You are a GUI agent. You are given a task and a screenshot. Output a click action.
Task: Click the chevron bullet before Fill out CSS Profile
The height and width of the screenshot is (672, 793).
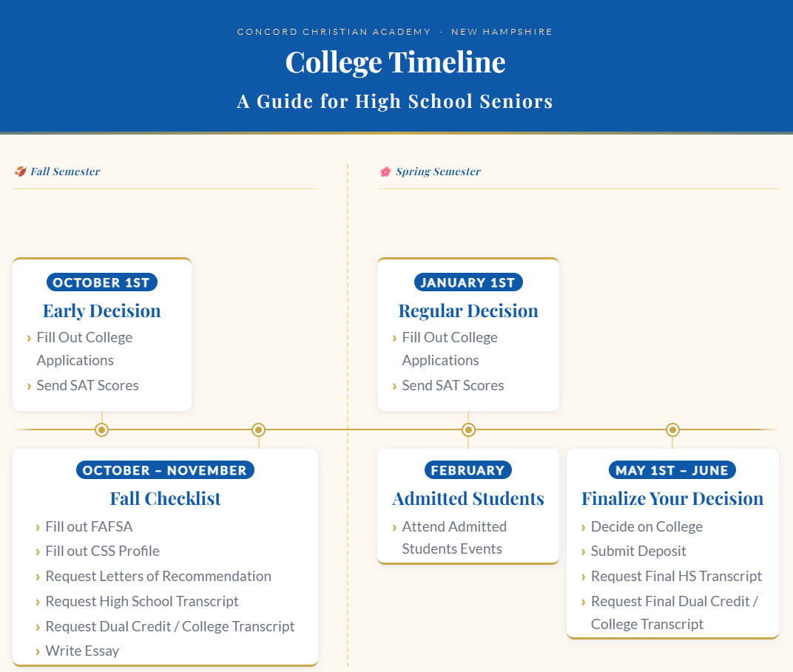click(x=38, y=551)
